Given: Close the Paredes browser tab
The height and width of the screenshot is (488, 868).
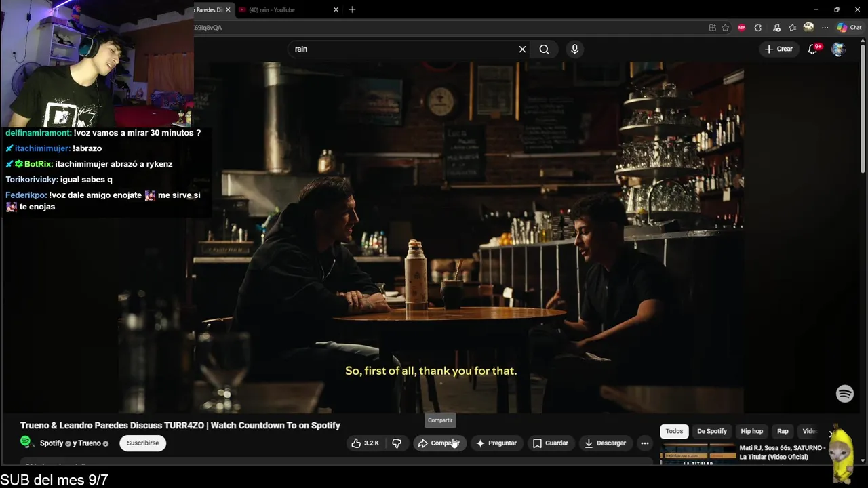Looking at the screenshot, I should point(228,9).
